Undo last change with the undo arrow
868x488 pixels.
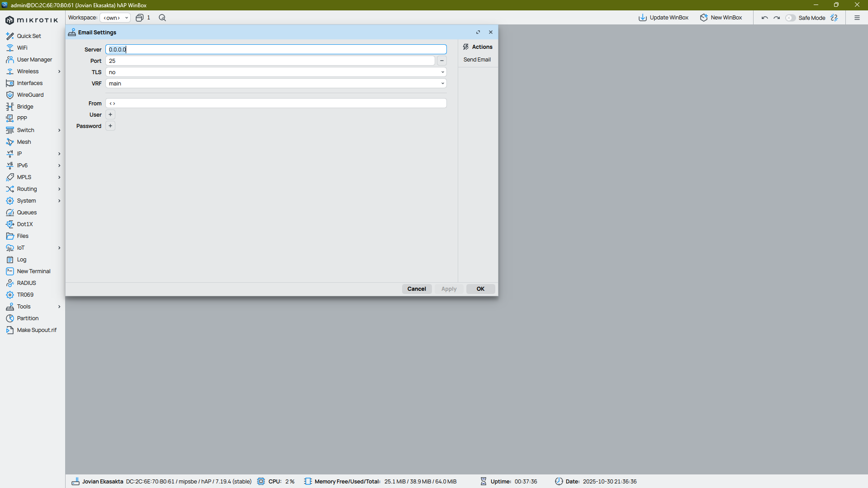[764, 18]
